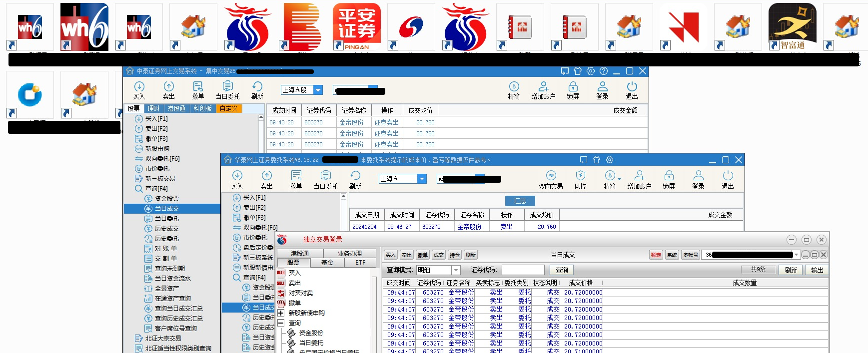The height and width of the screenshot is (353, 868).
Task: Open account number dropdown in 独立交易登录 window
Action: point(796,255)
